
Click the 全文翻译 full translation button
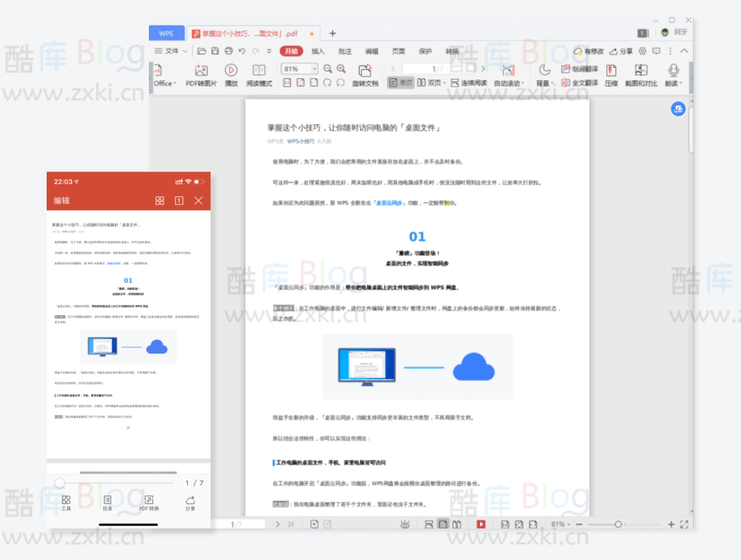[580, 83]
